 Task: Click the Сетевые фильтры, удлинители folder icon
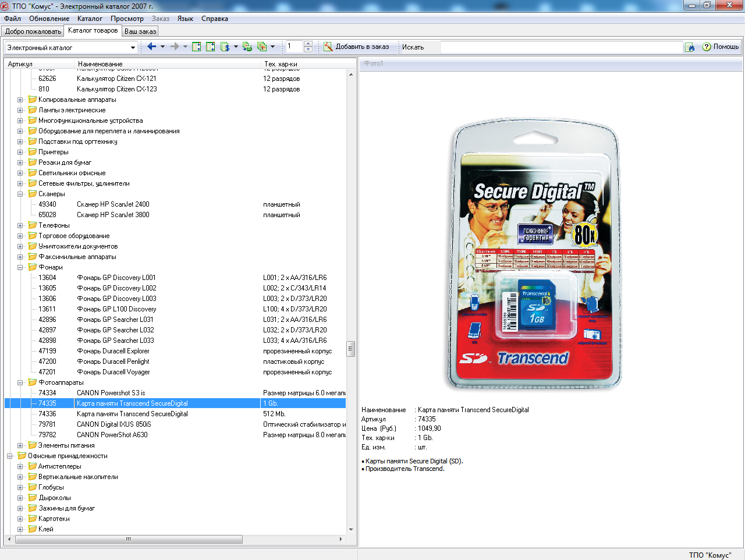click(33, 183)
